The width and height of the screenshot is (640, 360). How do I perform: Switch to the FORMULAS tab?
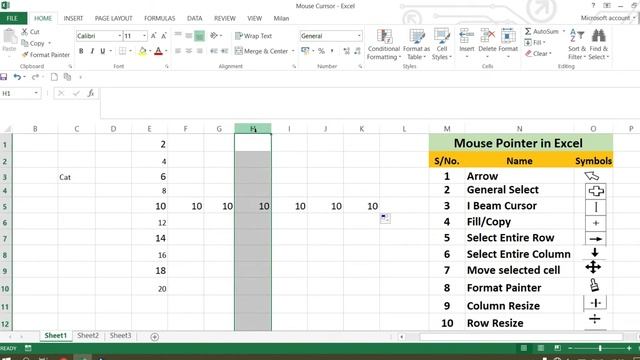[159, 18]
